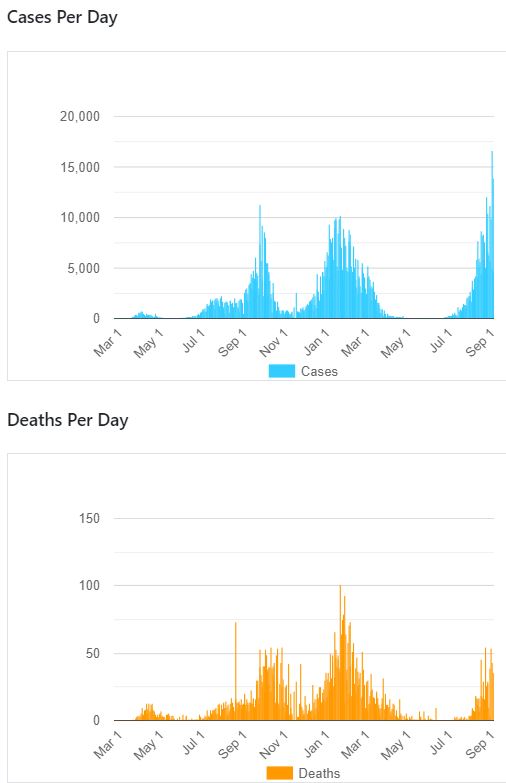Select the tallest cases spike near Sep 1

(x=492, y=235)
